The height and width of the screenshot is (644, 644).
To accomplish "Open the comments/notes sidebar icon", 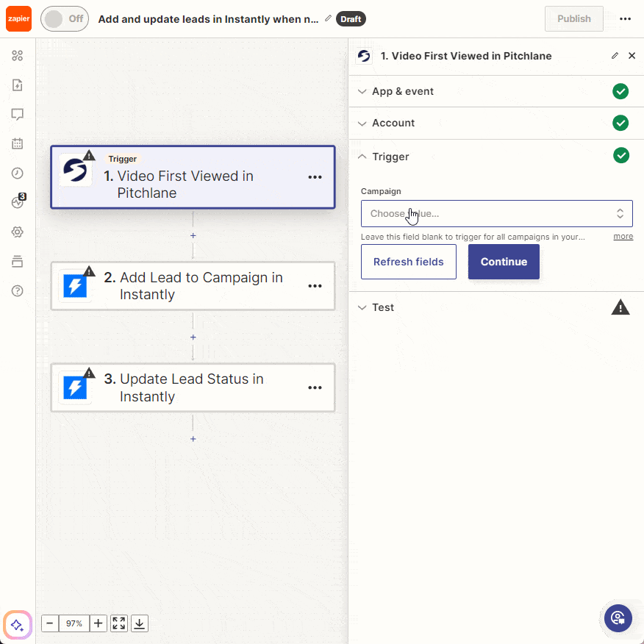I will coord(17,114).
